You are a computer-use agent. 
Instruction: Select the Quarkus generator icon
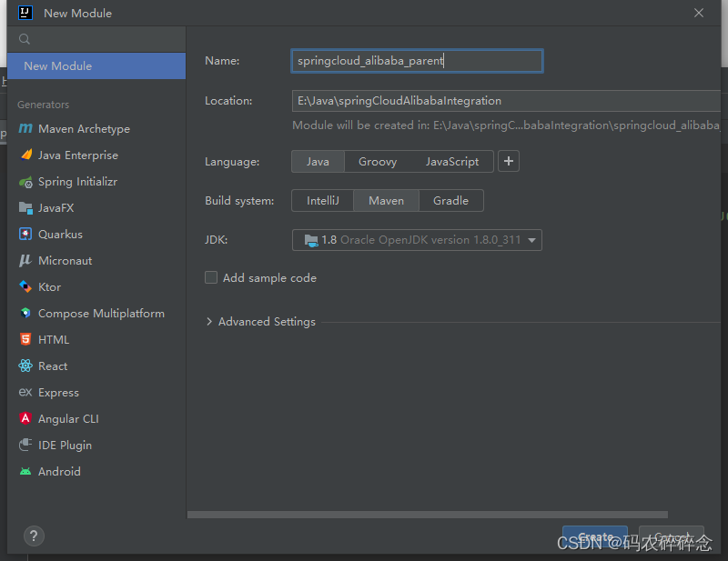(x=25, y=234)
